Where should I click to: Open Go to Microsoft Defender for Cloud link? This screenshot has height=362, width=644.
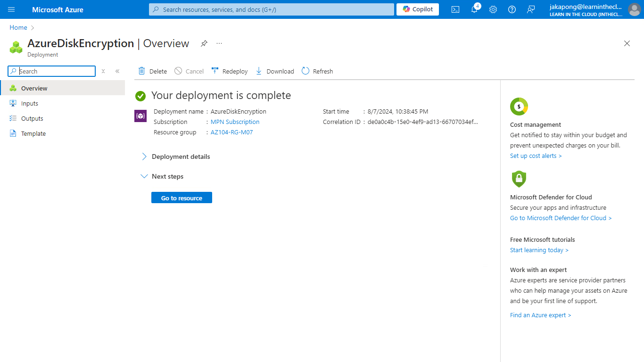coord(561,218)
